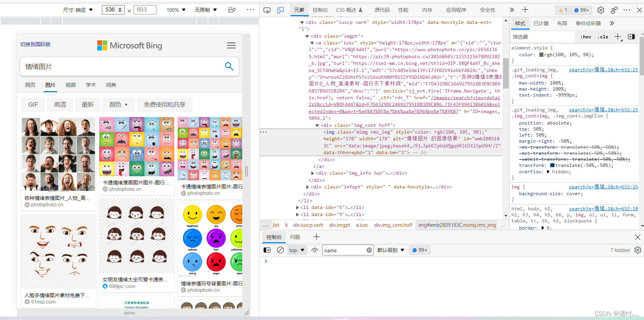Click the Bing search magnifier icon
Image resolution: width=644 pixels, height=320 pixels.
[229, 66]
